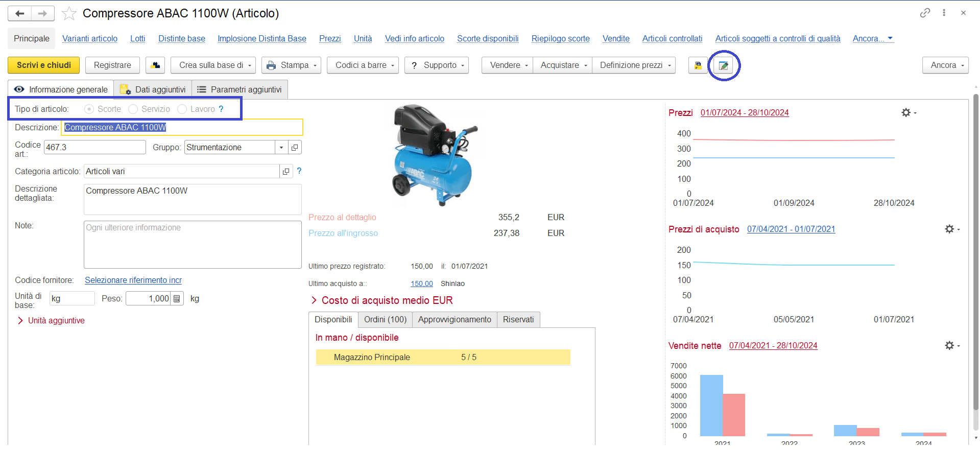This screenshot has width=980, height=450.
Task: Open the Peso calculator icon
Action: click(x=177, y=299)
